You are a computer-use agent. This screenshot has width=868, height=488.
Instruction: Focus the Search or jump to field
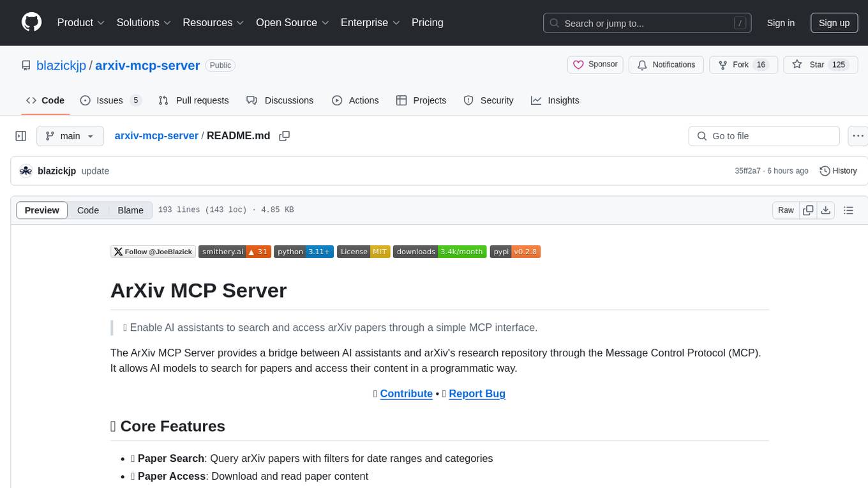pos(647,23)
